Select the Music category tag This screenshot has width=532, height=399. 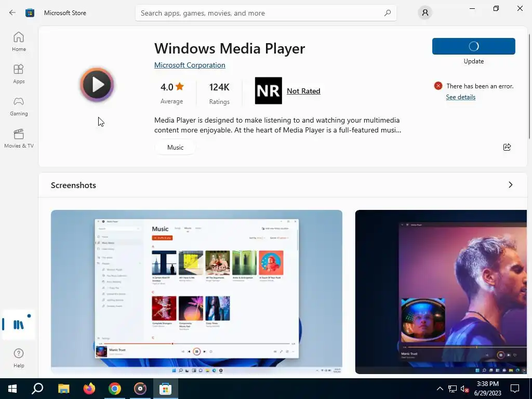[175, 147]
